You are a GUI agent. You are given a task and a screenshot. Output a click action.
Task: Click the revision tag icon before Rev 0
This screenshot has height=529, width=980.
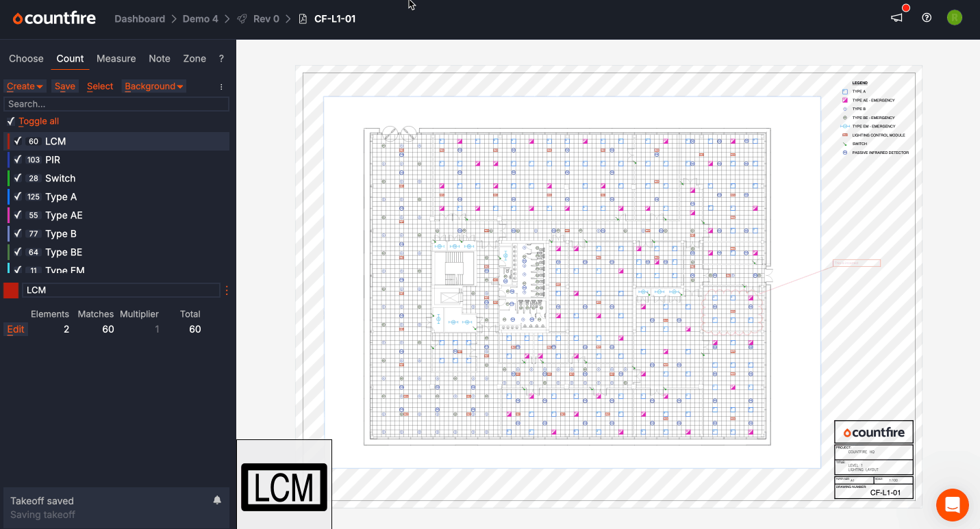242,18
